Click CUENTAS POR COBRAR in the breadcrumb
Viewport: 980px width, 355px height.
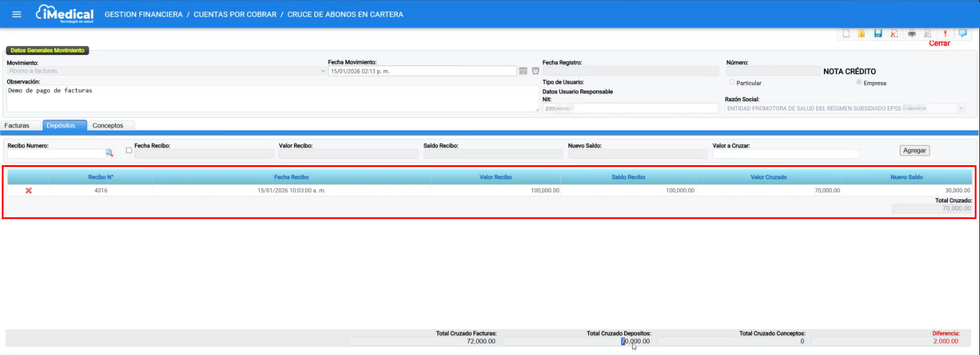click(235, 14)
